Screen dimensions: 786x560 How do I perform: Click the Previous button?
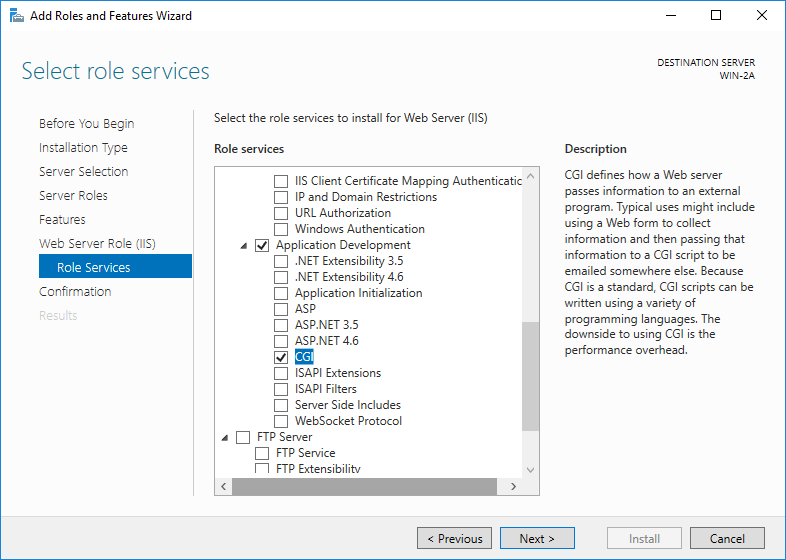coord(454,539)
